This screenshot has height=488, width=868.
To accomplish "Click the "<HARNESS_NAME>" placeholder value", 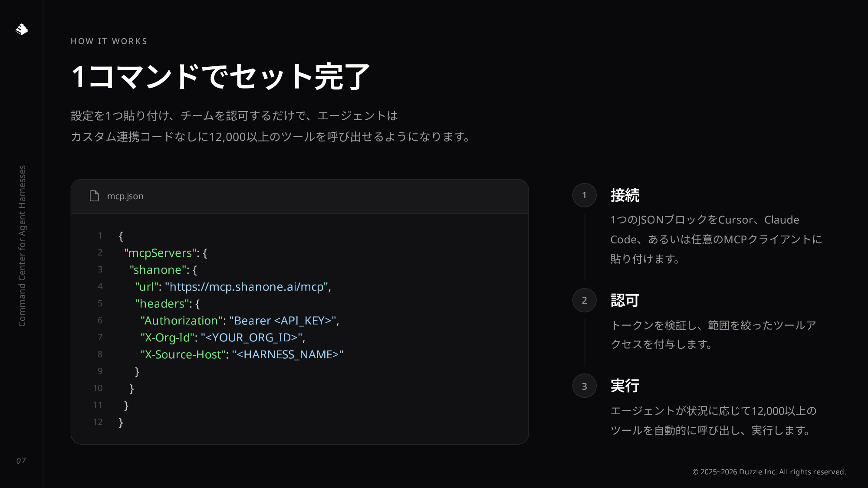I will coord(288,354).
